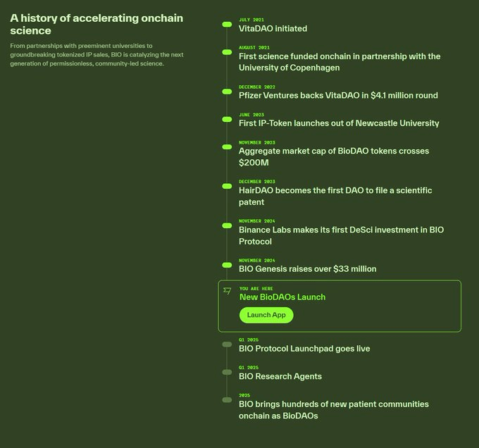Click the dimmed BIO Protocol Launchpad marker

(x=227, y=344)
